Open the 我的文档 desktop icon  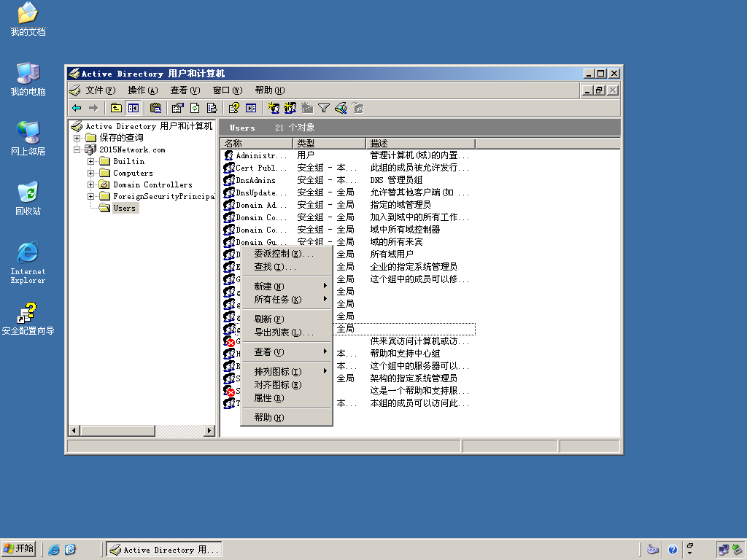28,20
